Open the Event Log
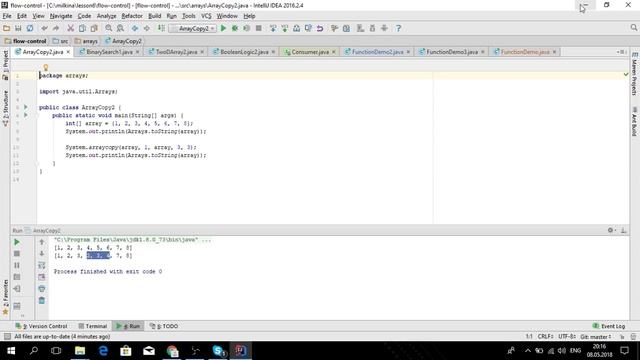This screenshot has width=640, height=360. coord(609,326)
